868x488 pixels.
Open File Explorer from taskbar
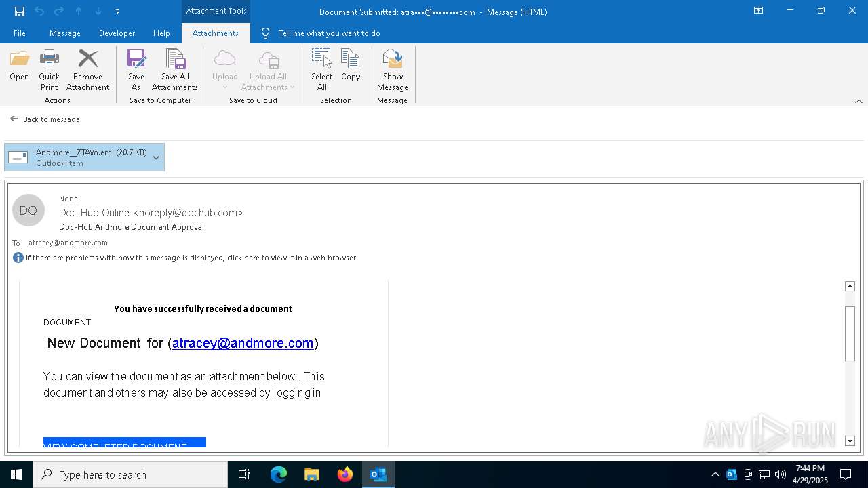pos(312,474)
